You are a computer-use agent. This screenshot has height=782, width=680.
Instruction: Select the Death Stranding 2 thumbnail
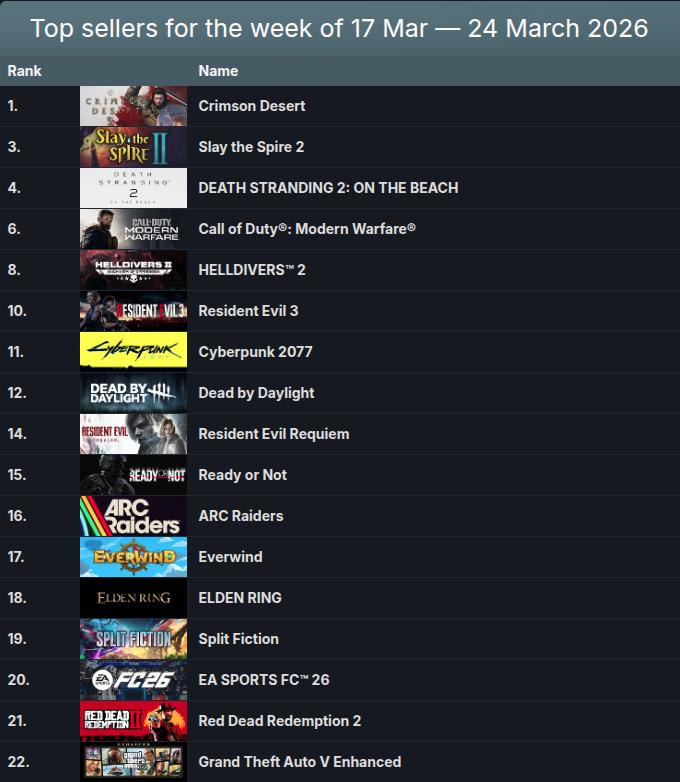tap(133, 188)
